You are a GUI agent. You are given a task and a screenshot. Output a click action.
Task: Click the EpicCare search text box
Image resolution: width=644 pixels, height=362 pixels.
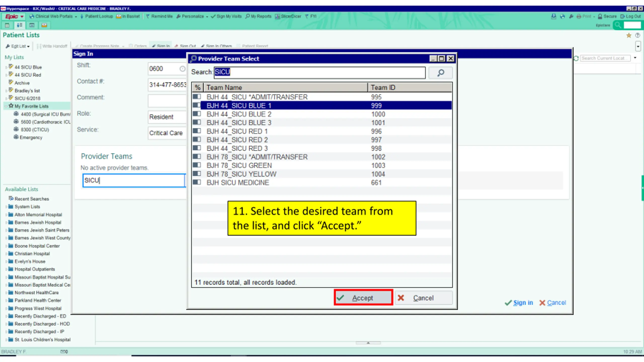tap(632, 25)
